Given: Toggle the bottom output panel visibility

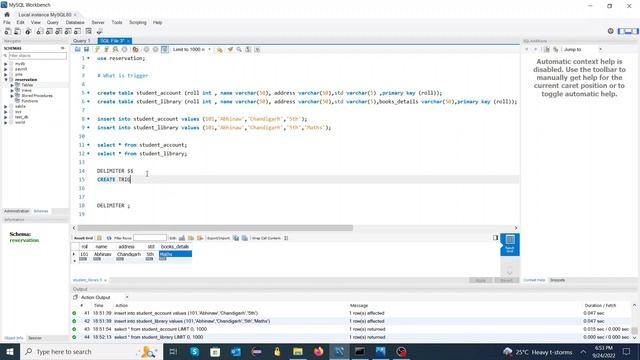Looking at the screenshot, I should [x=628, y=31].
